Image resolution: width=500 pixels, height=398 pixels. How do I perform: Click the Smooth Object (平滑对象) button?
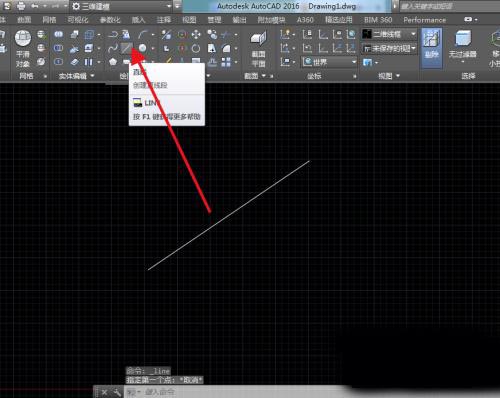point(23,48)
